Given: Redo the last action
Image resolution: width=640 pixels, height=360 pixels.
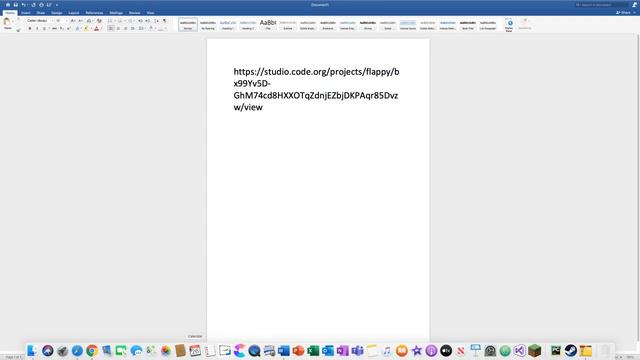Looking at the screenshot, I should pyautogui.click(x=33, y=5).
